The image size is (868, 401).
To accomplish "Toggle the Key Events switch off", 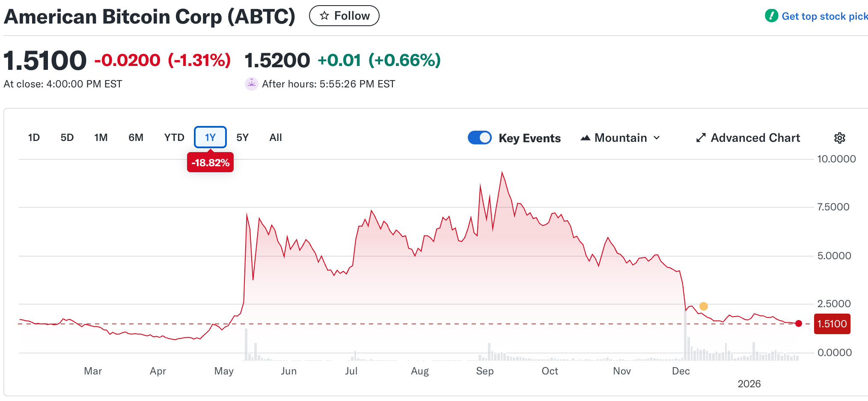I will pyautogui.click(x=479, y=138).
